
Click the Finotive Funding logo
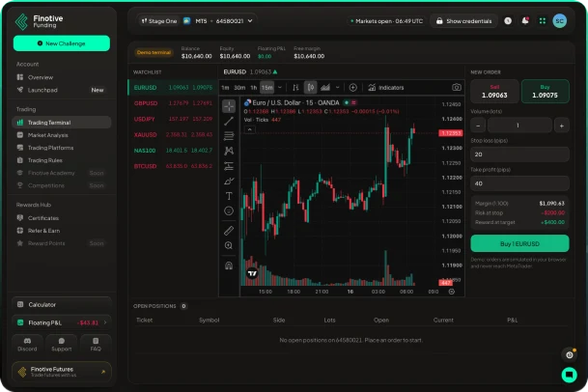[x=40, y=21]
